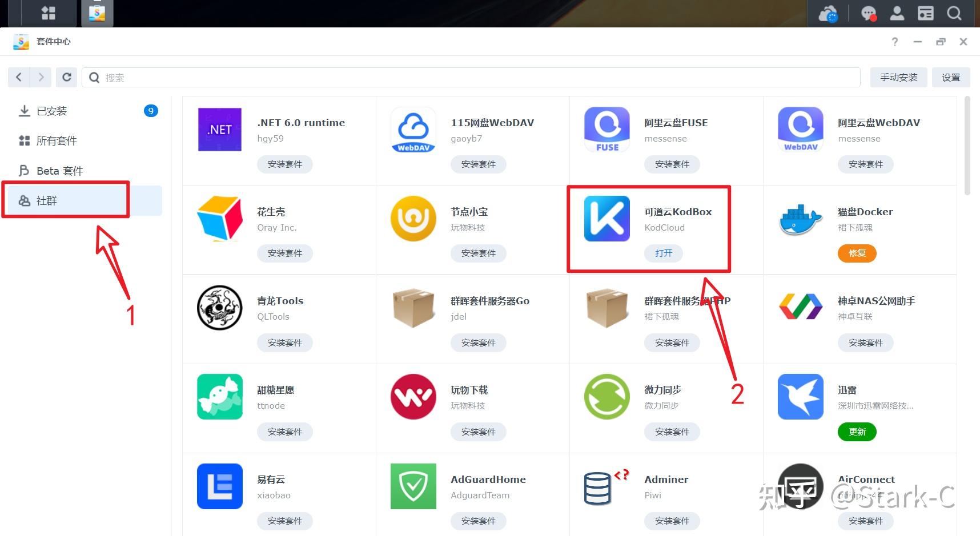This screenshot has height=536, width=980.
Task: Click the 甜糖星愿 candy icon
Action: coord(219,397)
